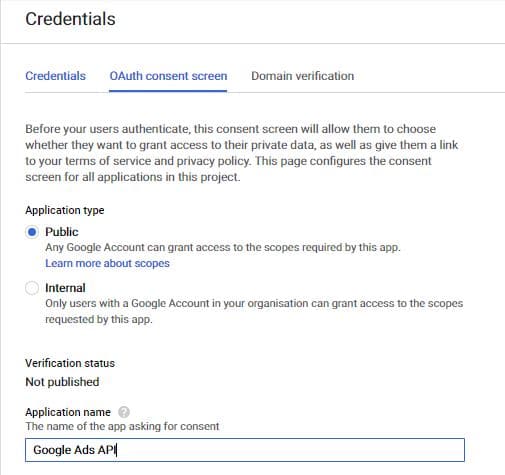Viewport: 505px width, 475px height.
Task: Open the OAuth consent screen tab
Action: point(168,76)
